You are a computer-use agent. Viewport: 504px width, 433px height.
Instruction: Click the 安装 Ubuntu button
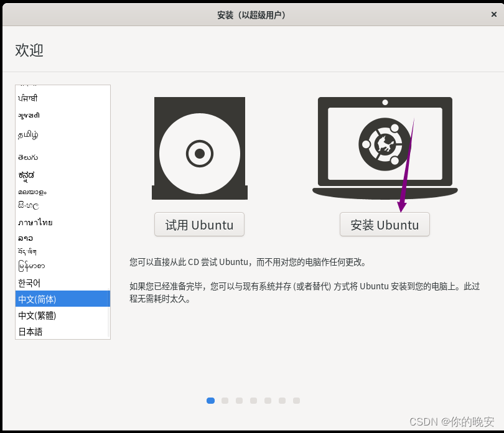[385, 225]
